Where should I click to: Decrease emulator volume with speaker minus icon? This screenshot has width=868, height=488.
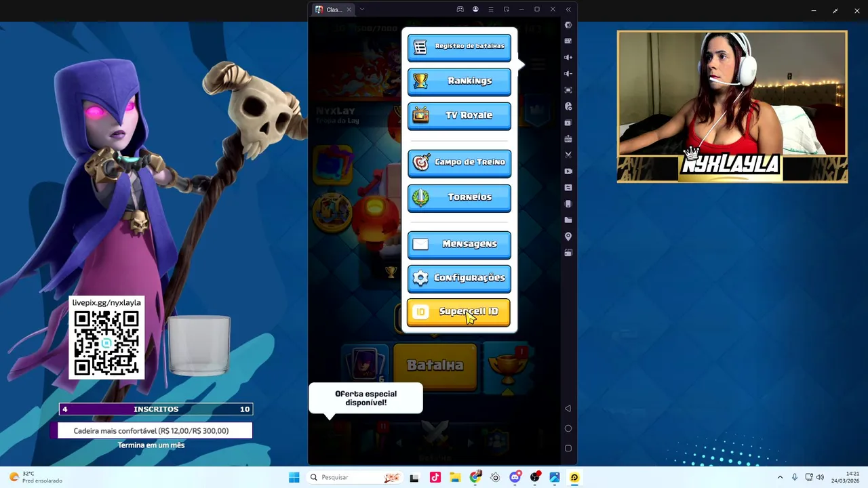coord(568,74)
